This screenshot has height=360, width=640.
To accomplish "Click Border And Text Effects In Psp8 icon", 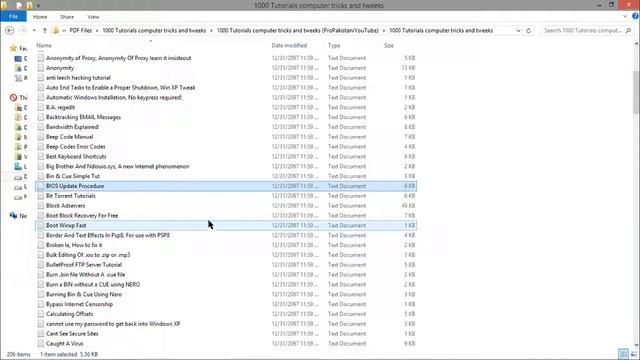I will 40,235.
